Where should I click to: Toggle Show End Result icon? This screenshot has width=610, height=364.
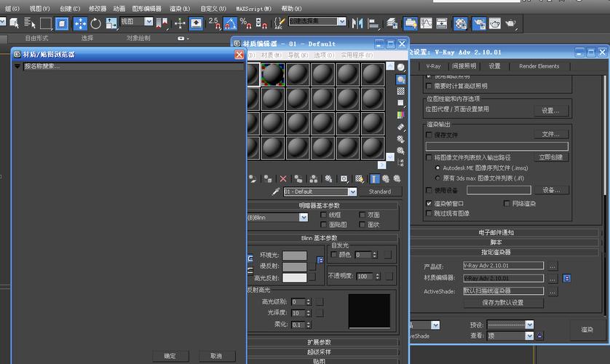[x=374, y=179]
